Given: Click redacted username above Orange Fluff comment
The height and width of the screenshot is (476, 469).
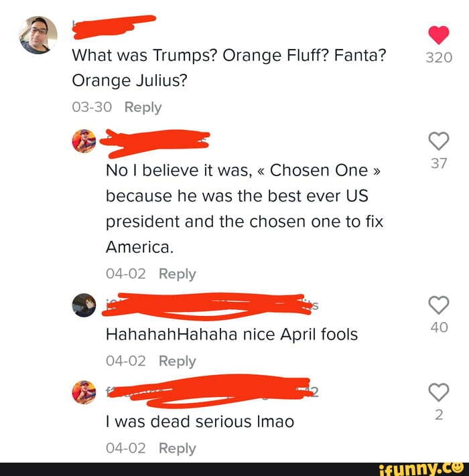Looking at the screenshot, I should pos(114,27).
